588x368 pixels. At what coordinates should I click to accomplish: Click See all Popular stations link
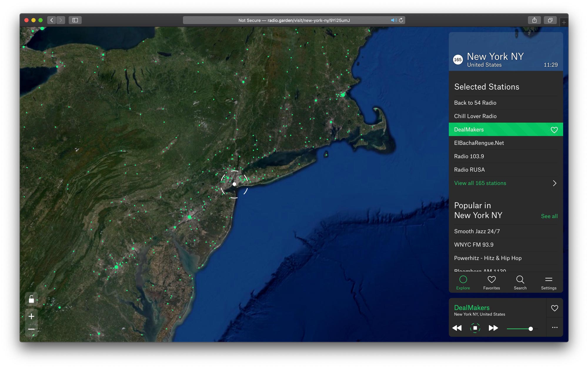[549, 216]
